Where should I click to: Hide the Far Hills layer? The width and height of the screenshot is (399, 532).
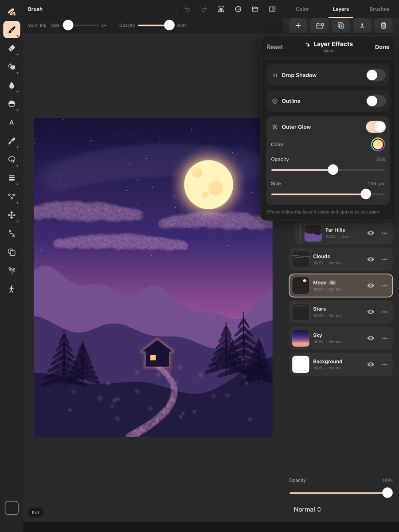pyautogui.click(x=371, y=233)
